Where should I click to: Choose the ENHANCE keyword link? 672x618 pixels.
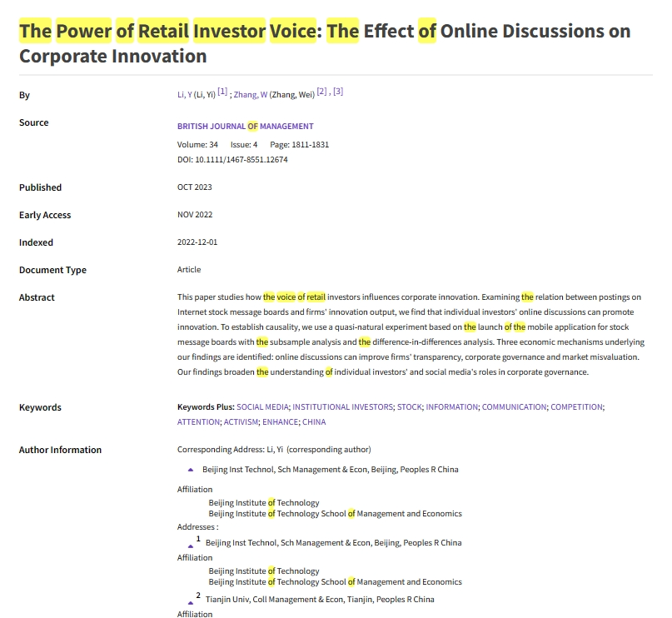point(281,422)
